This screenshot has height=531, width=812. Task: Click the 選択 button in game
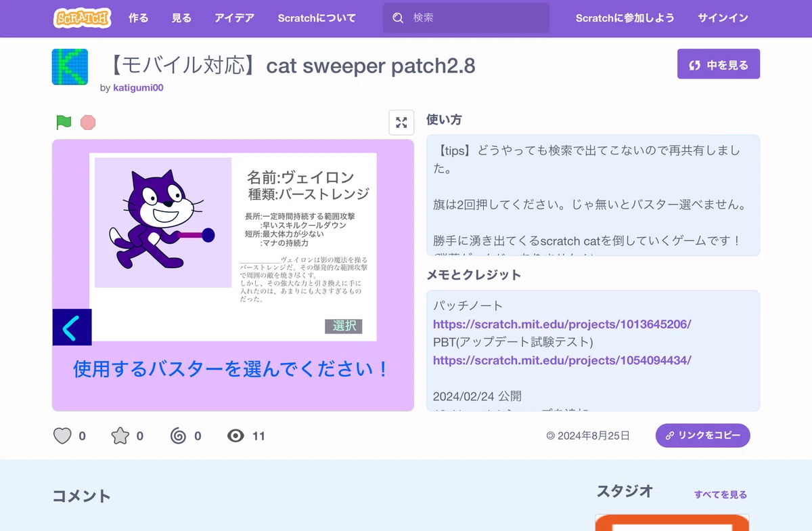click(x=344, y=326)
